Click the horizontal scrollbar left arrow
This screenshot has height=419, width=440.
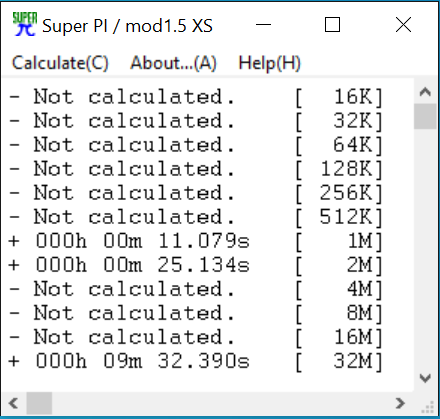13,403
